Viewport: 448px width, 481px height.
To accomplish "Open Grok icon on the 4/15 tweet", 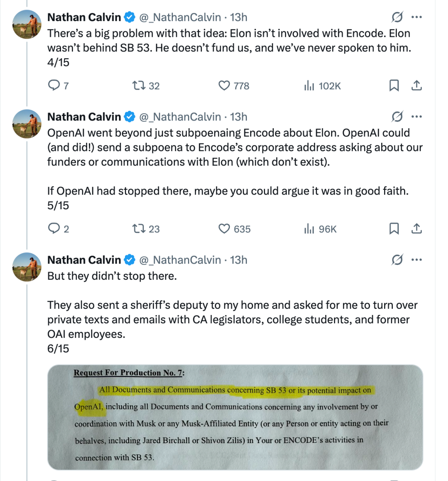I will [397, 17].
